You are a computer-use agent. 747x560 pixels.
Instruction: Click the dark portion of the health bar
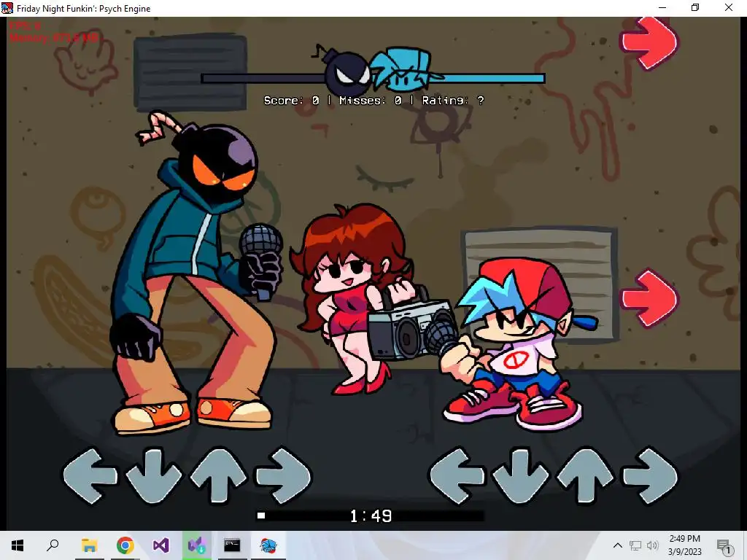[263, 79]
